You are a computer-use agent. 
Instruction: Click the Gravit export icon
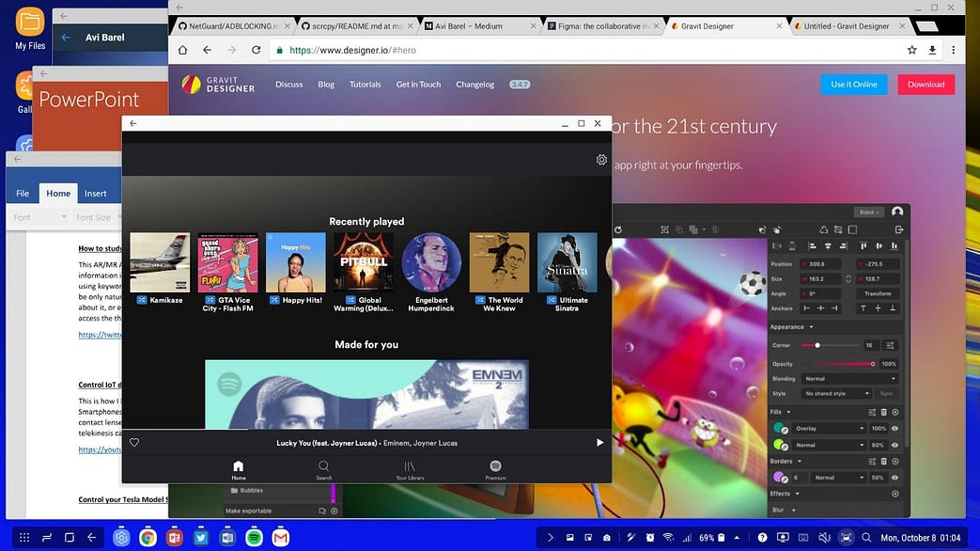[899, 229]
